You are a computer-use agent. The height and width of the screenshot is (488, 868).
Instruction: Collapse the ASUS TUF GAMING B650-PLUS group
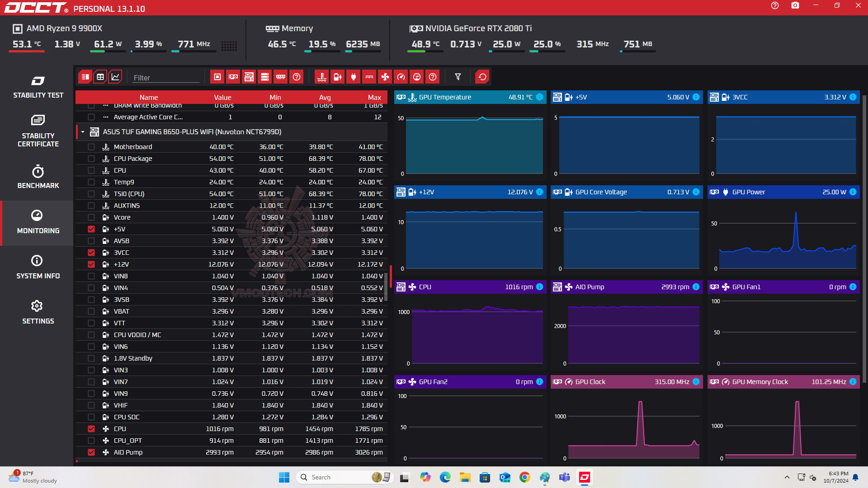83,132
